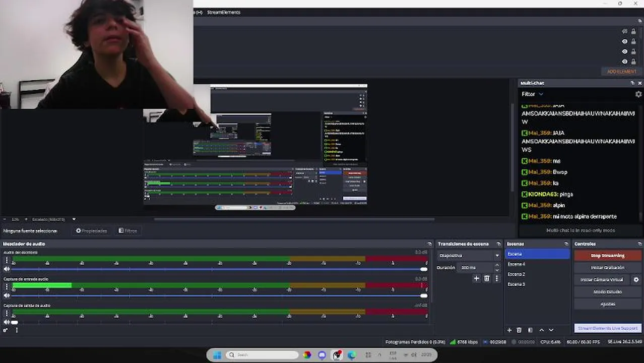Select the Escena 3 scene

click(537, 284)
